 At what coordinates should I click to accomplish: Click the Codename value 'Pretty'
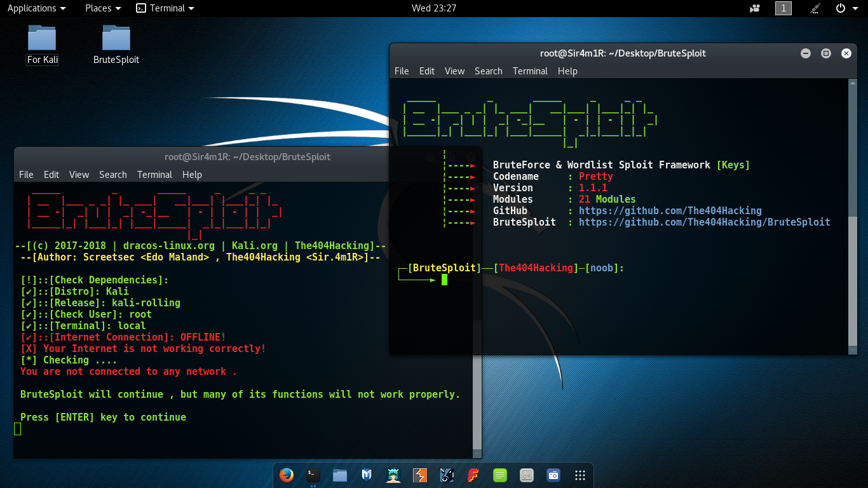[596, 177]
